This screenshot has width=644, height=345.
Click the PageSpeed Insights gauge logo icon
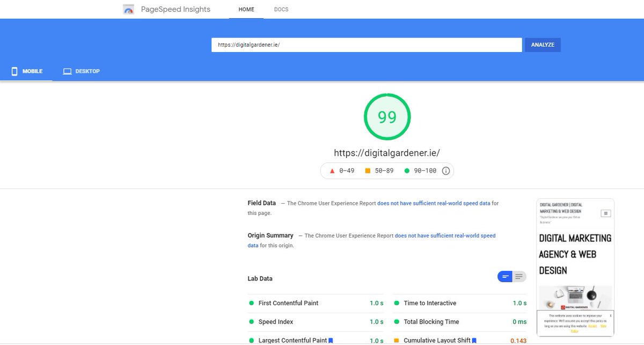tap(129, 9)
